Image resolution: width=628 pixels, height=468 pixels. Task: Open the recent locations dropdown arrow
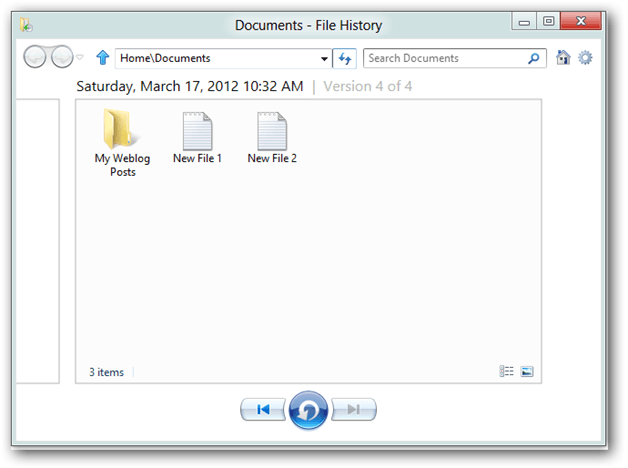(81, 58)
